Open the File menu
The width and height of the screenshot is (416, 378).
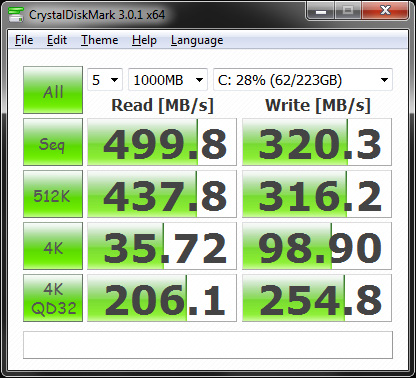tap(24, 40)
